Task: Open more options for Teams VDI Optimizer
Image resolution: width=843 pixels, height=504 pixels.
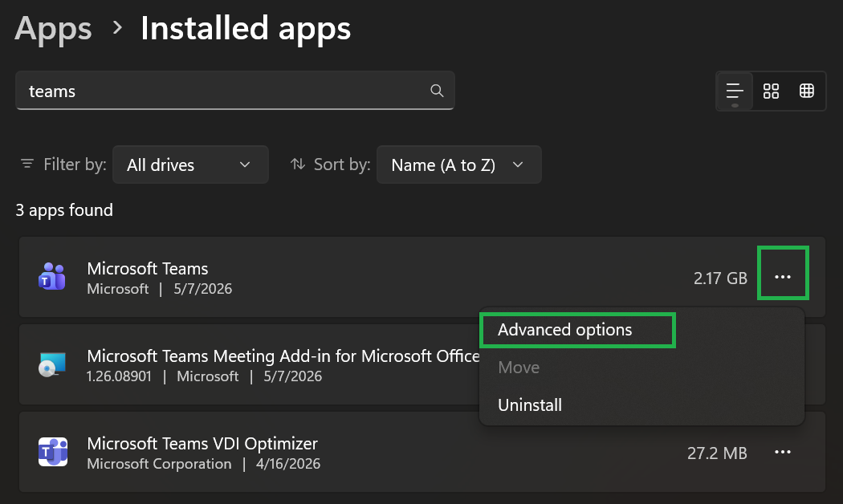Action: 783,452
